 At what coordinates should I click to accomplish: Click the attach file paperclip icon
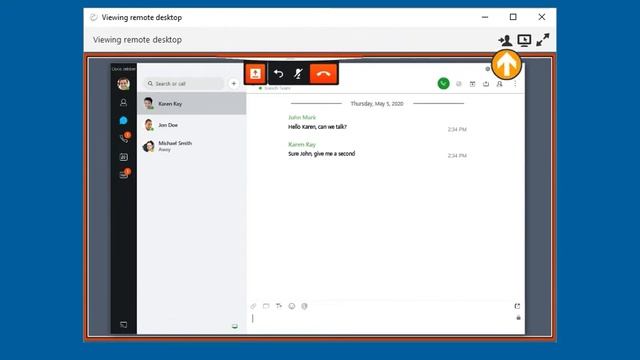[253, 306]
